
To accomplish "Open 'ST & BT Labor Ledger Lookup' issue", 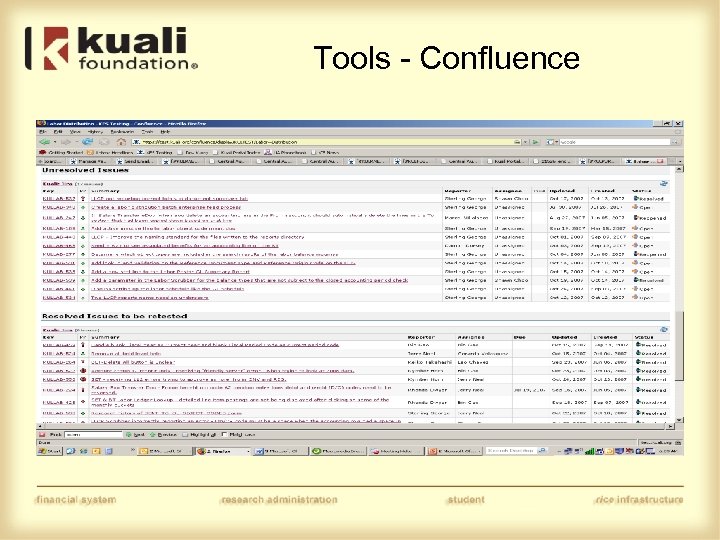I will pyautogui.click(x=240, y=402).
